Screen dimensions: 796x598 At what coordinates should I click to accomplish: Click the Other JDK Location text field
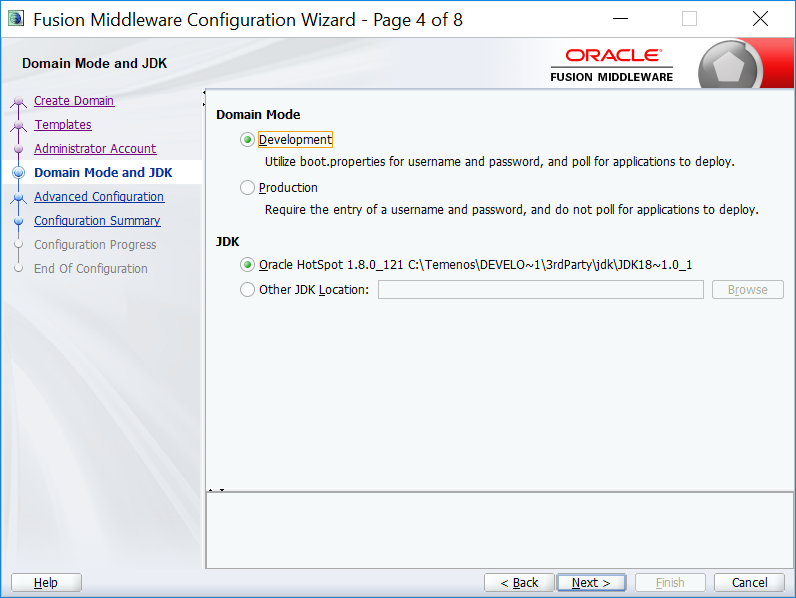pos(540,290)
